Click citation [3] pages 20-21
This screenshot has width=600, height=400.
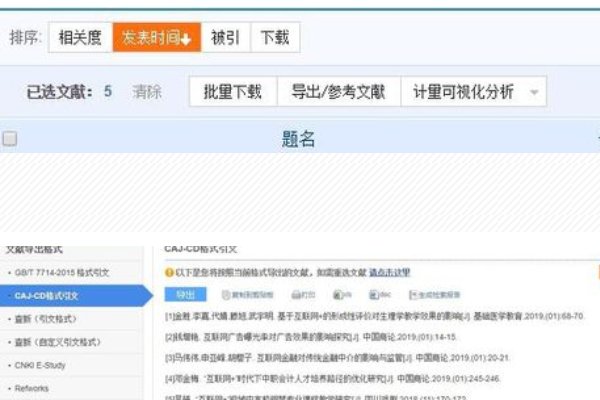[337, 358]
